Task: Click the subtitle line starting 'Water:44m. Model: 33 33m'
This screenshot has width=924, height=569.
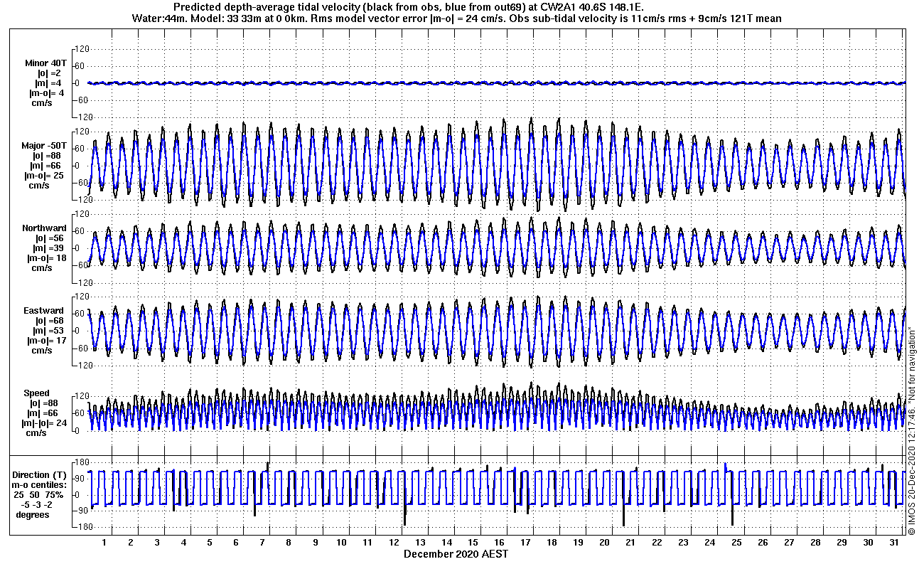Action: click(x=456, y=18)
